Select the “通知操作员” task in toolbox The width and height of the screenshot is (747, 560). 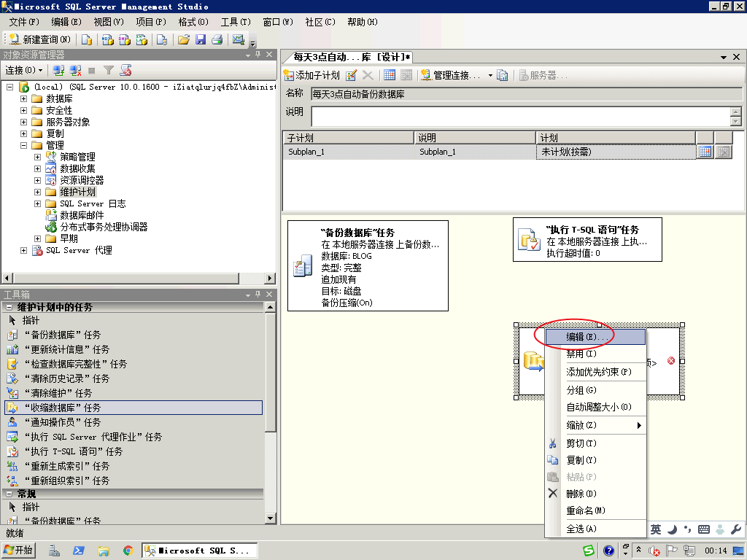(134, 422)
